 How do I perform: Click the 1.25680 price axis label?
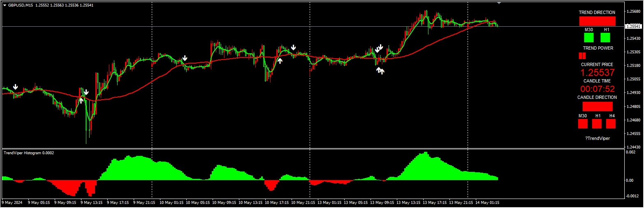coord(634,11)
